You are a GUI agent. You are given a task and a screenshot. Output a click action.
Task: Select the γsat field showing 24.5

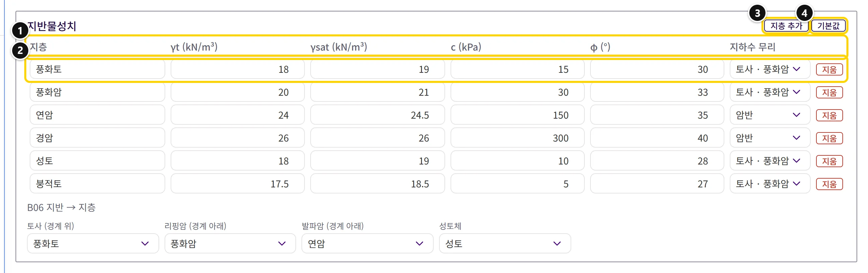tap(378, 115)
